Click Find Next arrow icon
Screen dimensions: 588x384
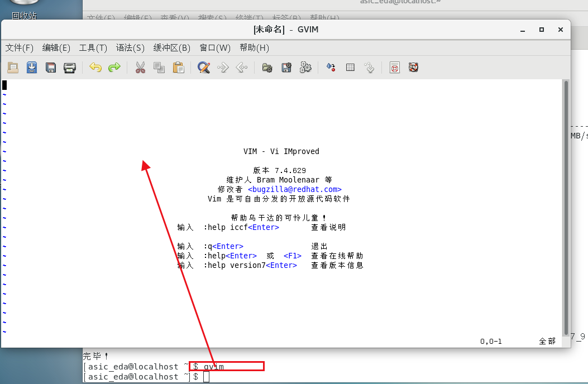coord(223,68)
